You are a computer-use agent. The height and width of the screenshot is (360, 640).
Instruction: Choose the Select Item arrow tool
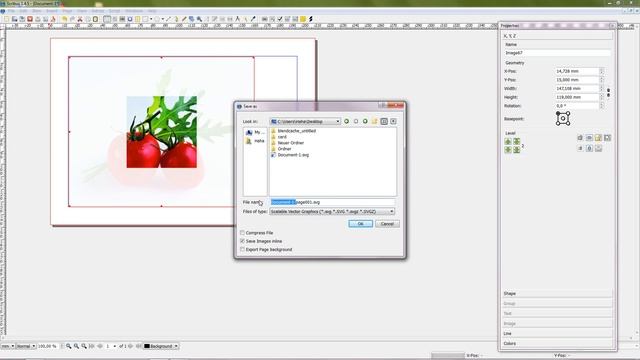point(107,19)
